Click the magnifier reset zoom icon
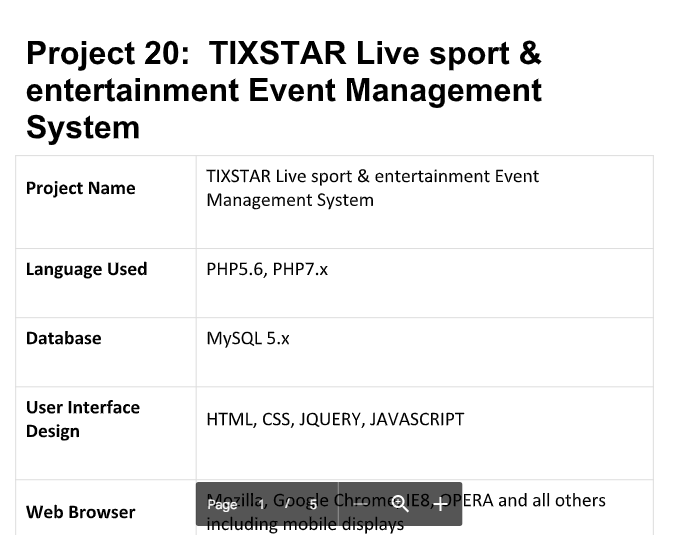 point(399,504)
